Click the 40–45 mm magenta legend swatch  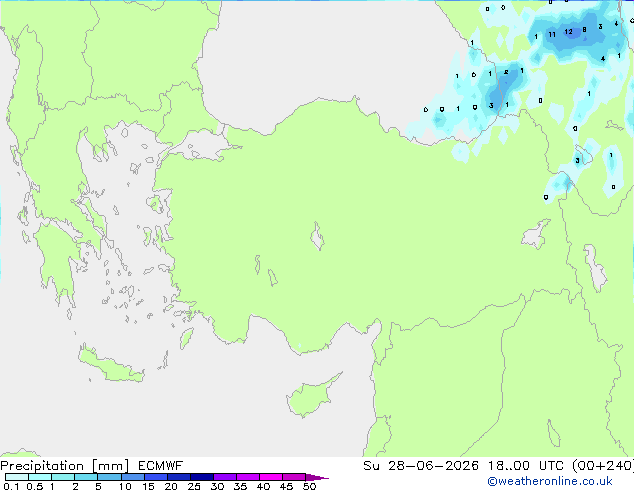click(271, 477)
